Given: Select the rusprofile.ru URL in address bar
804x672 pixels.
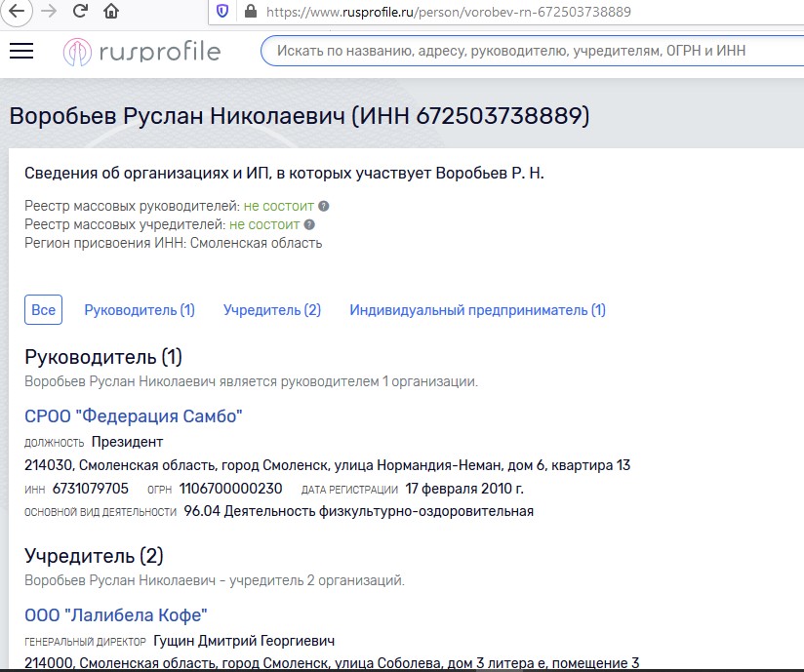Looking at the screenshot, I should tap(449, 12).
